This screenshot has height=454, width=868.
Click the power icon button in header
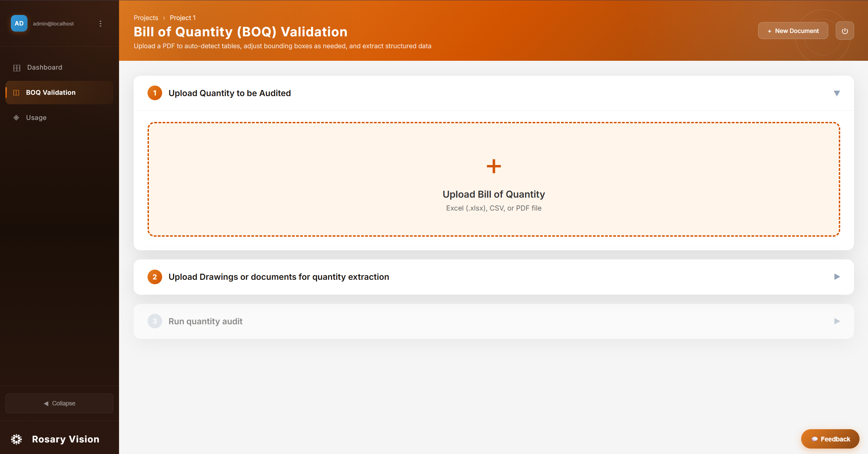pos(844,31)
